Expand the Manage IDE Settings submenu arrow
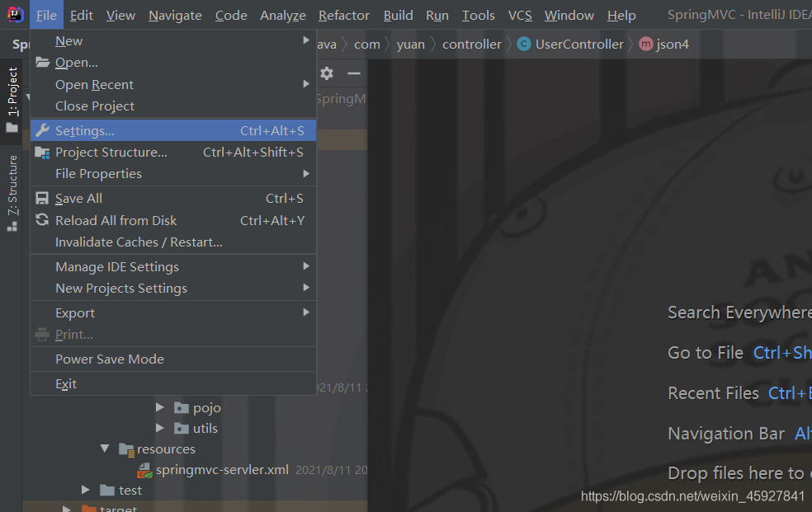The image size is (812, 512). (x=306, y=265)
